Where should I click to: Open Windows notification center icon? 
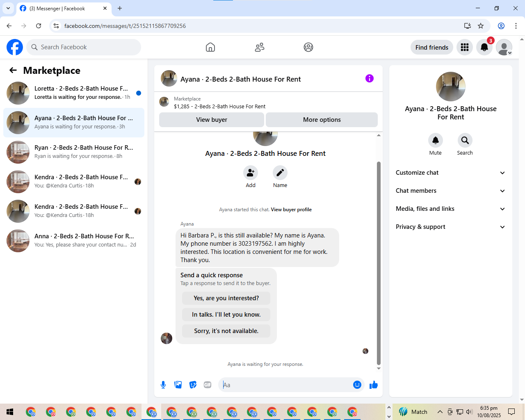point(511,412)
